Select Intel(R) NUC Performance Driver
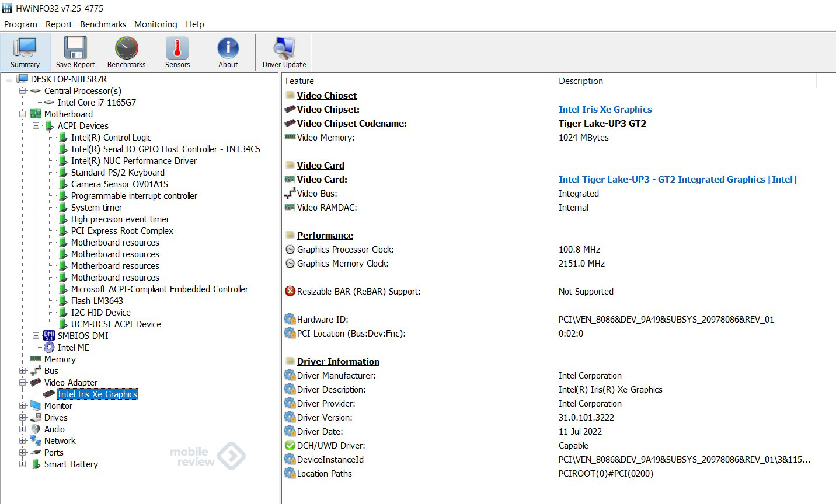The height and width of the screenshot is (504, 836). [x=134, y=160]
